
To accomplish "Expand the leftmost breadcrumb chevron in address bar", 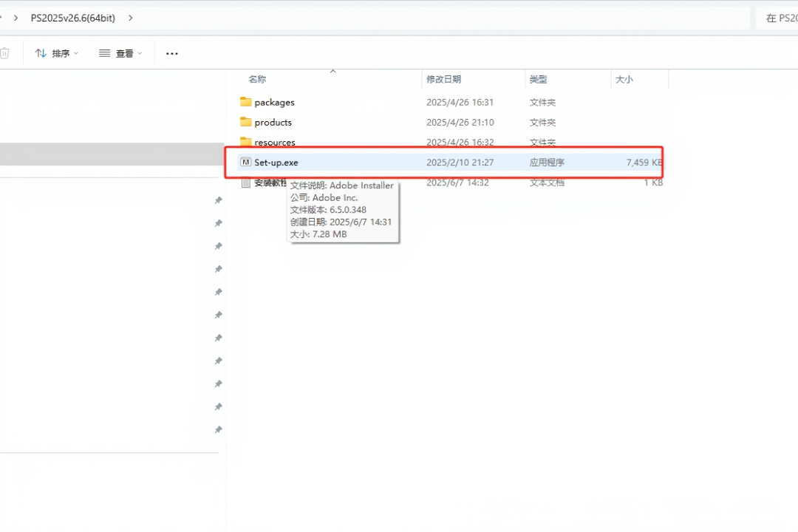I will point(16,17).
